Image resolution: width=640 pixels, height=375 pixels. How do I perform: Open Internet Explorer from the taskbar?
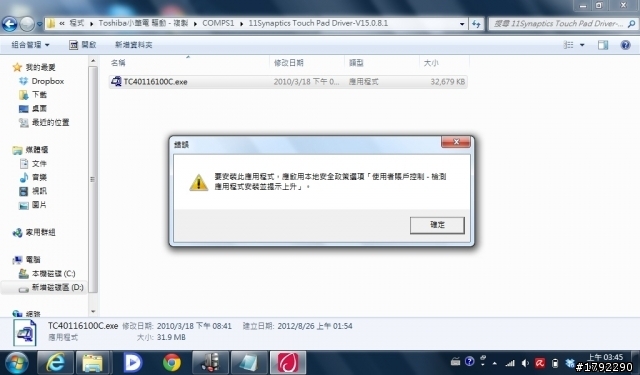(x=56, y=363)
